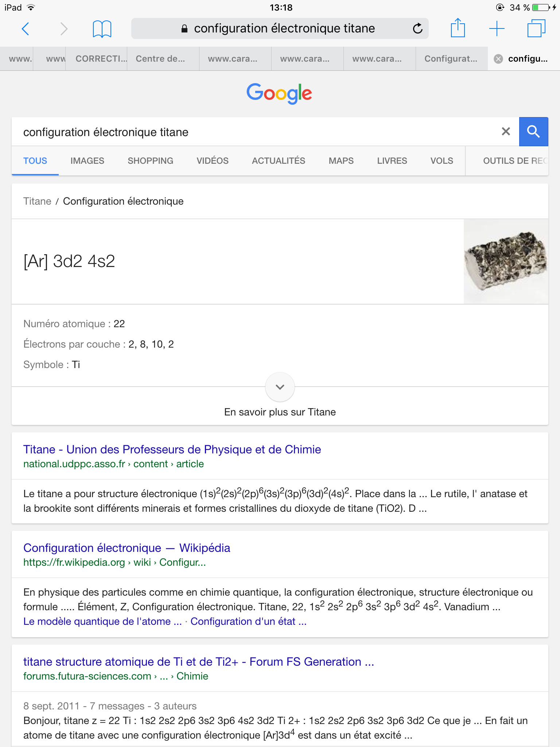Screen dimensions: 560x747
Task: Close the active 'configu...' tab
Action: click(498, 59)
